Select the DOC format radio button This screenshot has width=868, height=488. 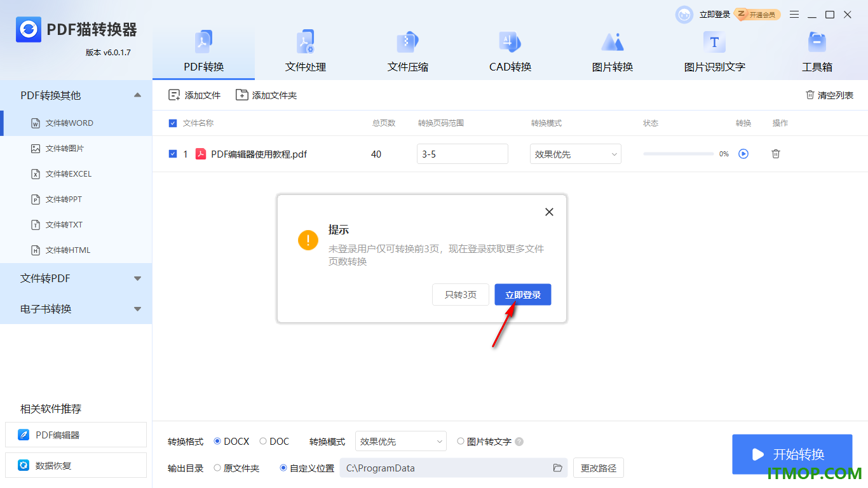tap(263, 441)
